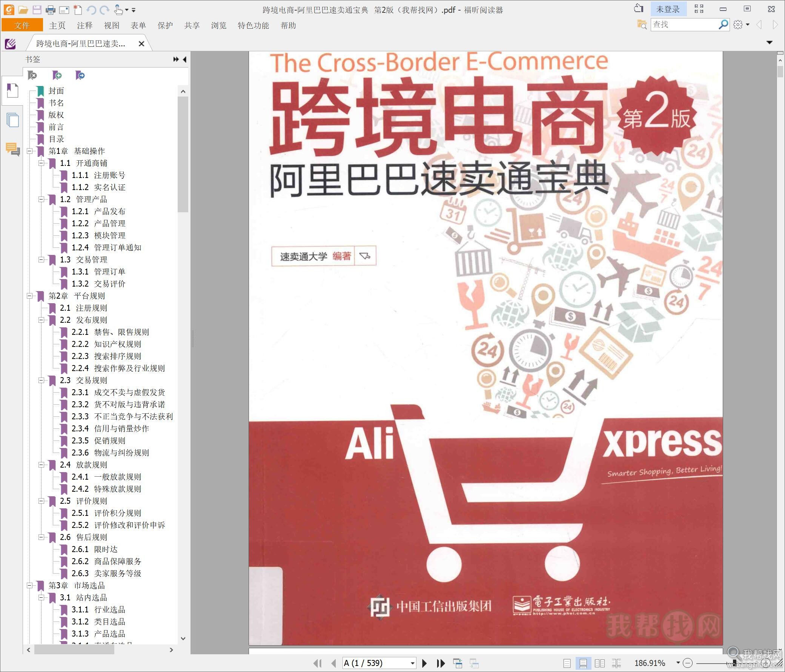The image size is (785, 672).
Task: Switch to the 保护 ribbon tab
Action: coord(165,25)
